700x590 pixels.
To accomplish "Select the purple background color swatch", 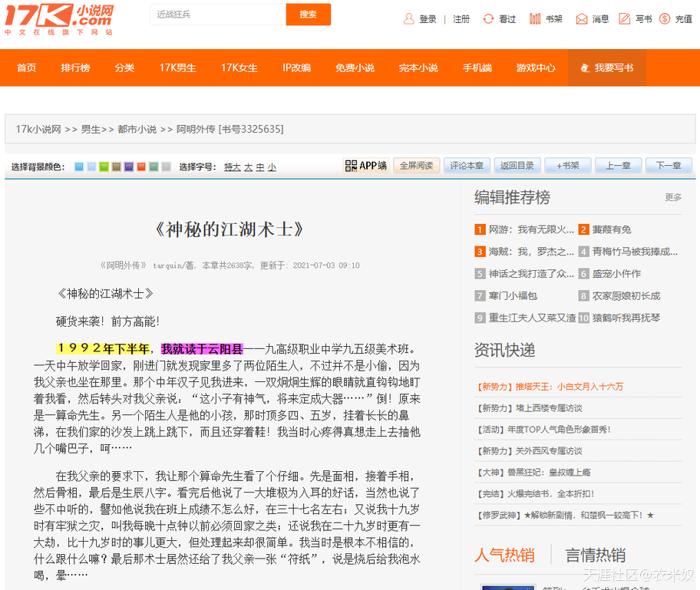I will [129, 167].
